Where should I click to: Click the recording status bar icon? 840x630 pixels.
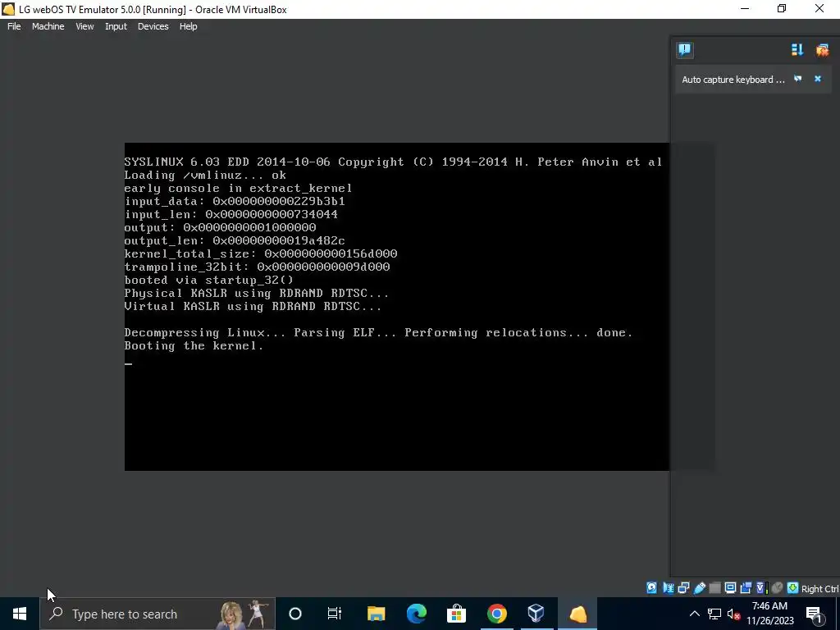746,587
